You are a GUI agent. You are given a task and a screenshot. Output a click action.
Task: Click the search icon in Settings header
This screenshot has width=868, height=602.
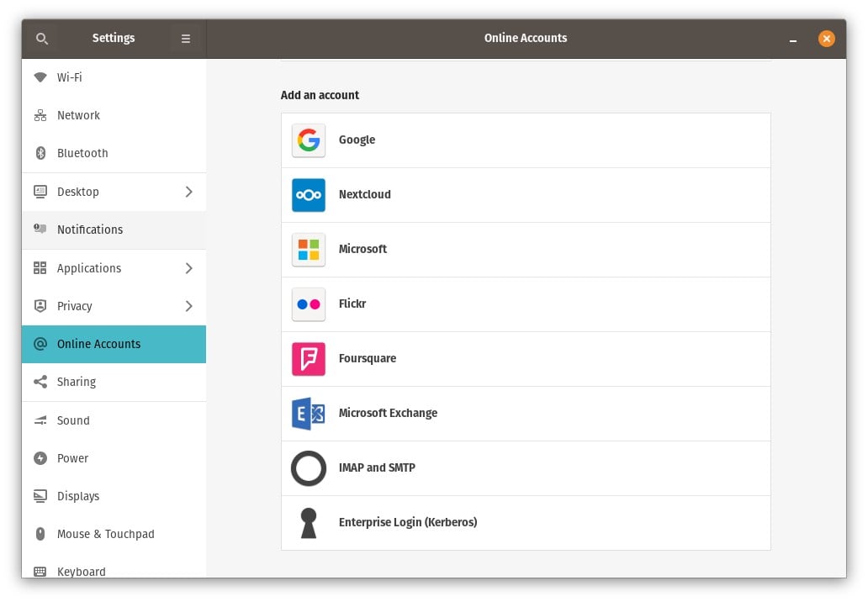(41, 39)
